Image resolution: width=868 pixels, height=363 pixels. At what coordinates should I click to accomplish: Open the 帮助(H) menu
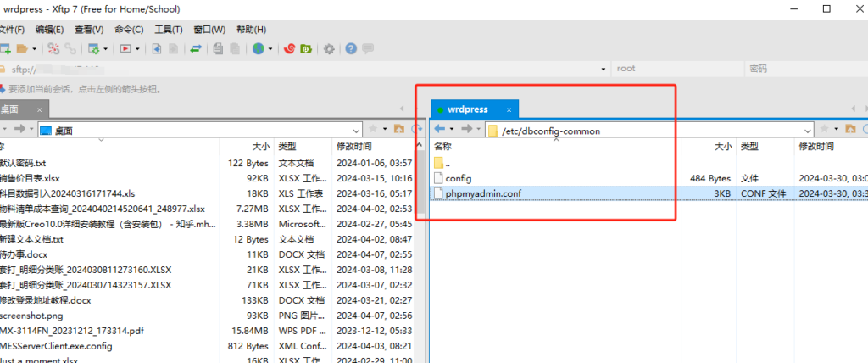point(251,30)
